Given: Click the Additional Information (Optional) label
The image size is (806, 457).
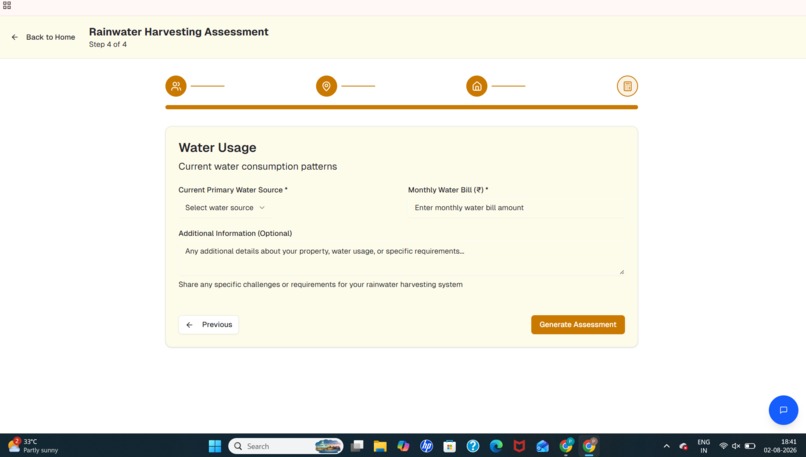Looking at the screenshot, I should [235, 233].
